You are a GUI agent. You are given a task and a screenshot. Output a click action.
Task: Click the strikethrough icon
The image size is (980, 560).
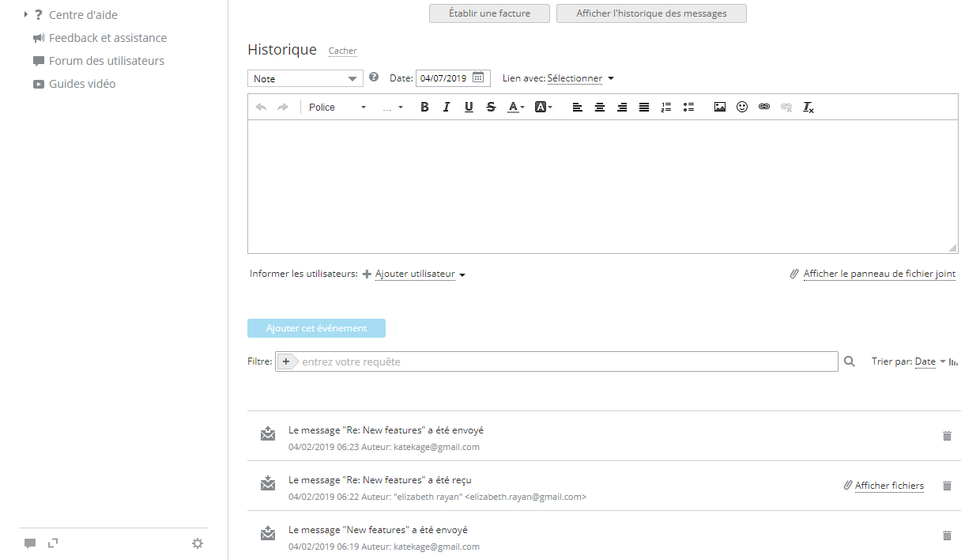point(491,108)
